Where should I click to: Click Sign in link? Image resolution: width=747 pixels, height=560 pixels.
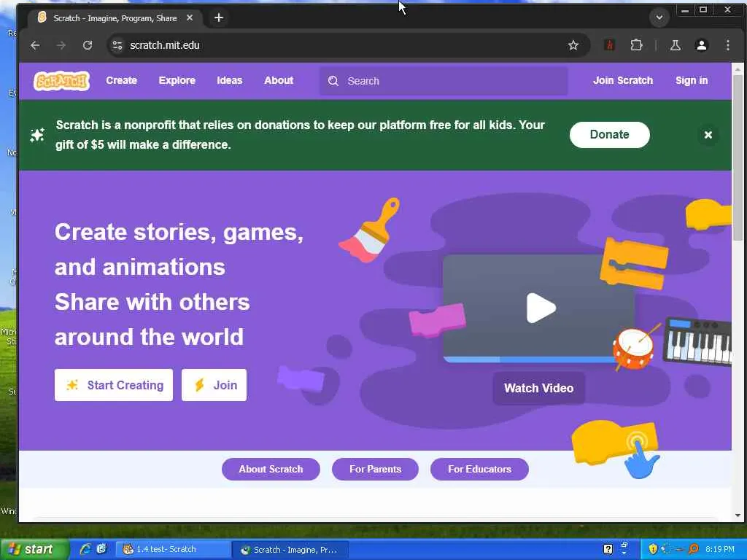692,80
